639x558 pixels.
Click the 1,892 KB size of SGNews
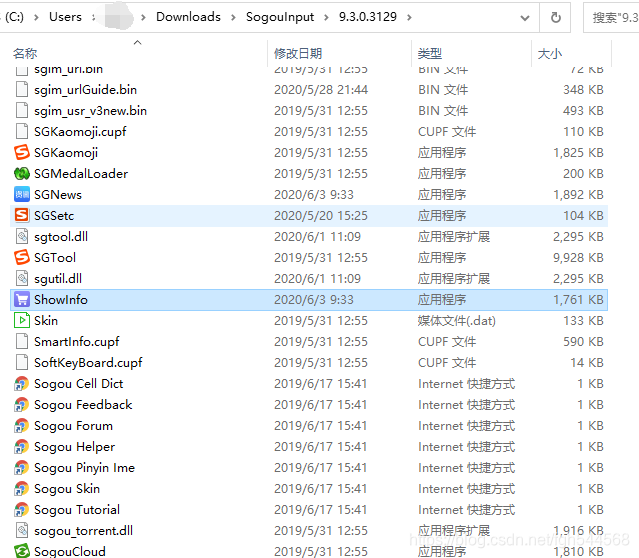pyautogui.click(x=578, y=194)
